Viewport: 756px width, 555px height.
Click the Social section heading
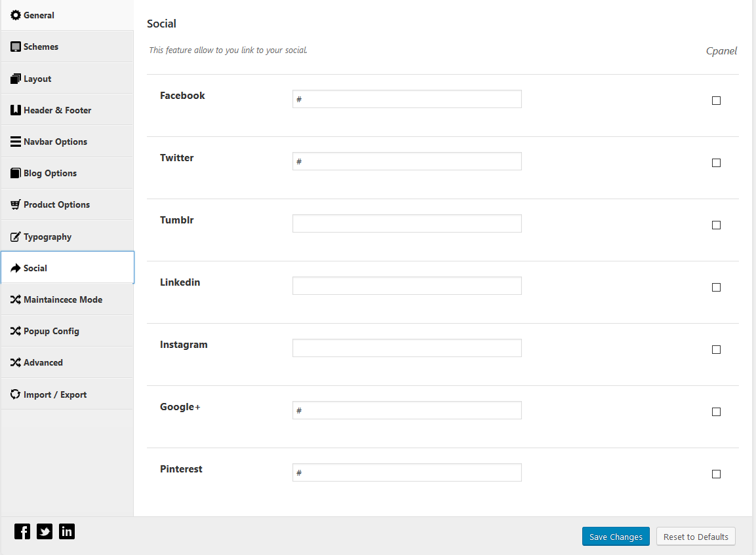point(161,24)
